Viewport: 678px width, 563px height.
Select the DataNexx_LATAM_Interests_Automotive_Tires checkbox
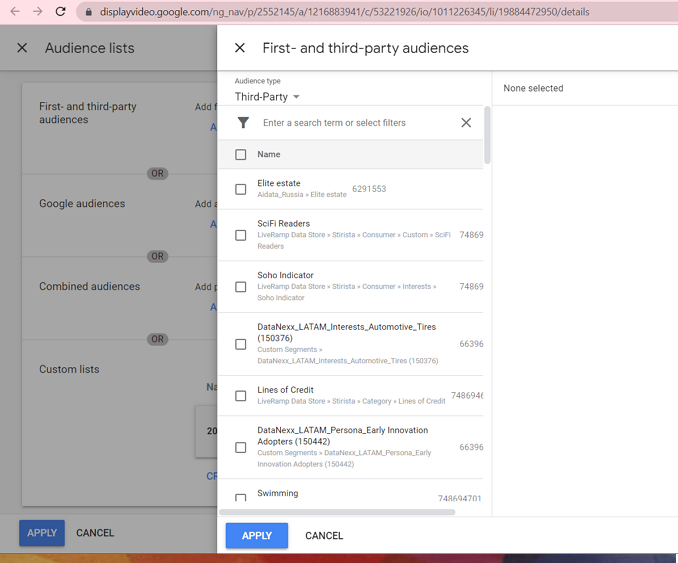tap(240, 344)
